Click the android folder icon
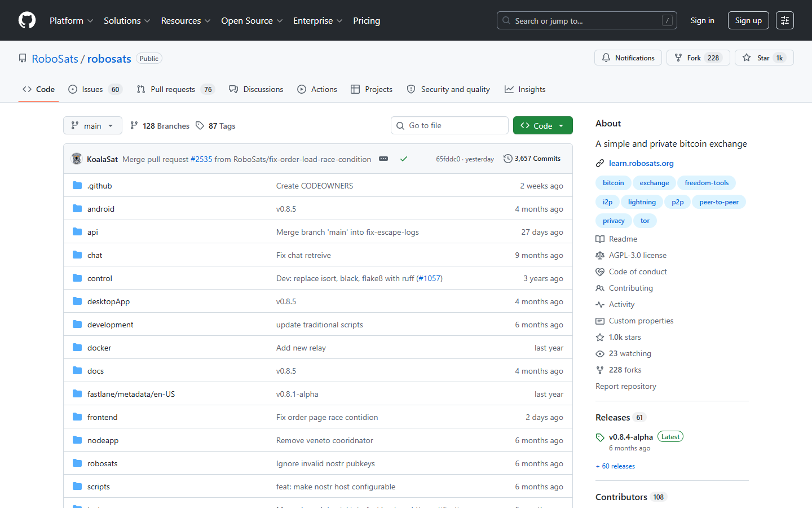The image size is (812, 508). [x=77, y=209]
